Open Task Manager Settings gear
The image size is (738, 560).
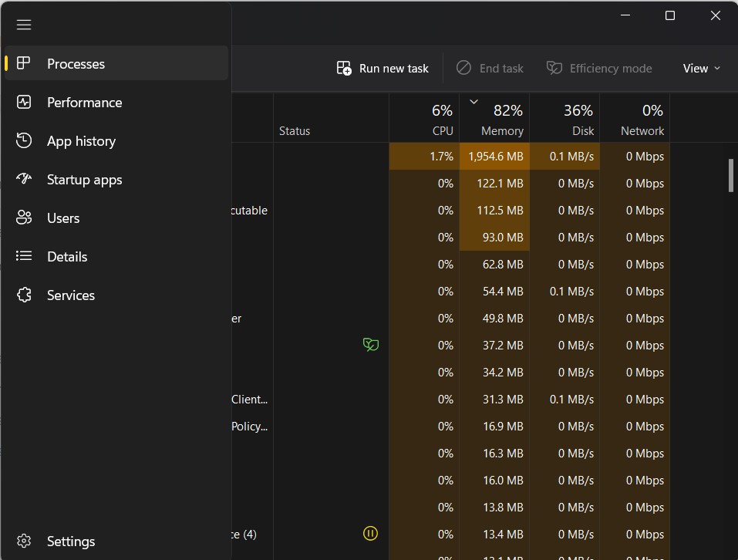23,541
